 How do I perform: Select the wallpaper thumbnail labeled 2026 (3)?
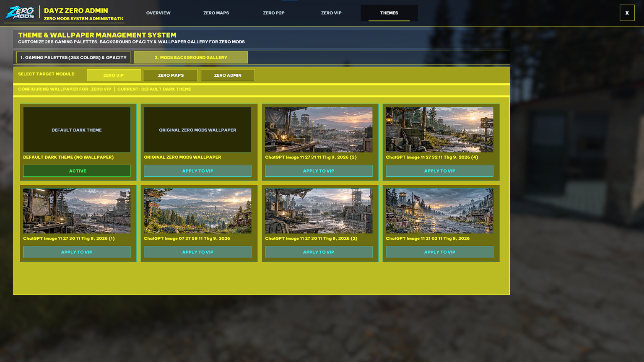(x=319, y=130)
